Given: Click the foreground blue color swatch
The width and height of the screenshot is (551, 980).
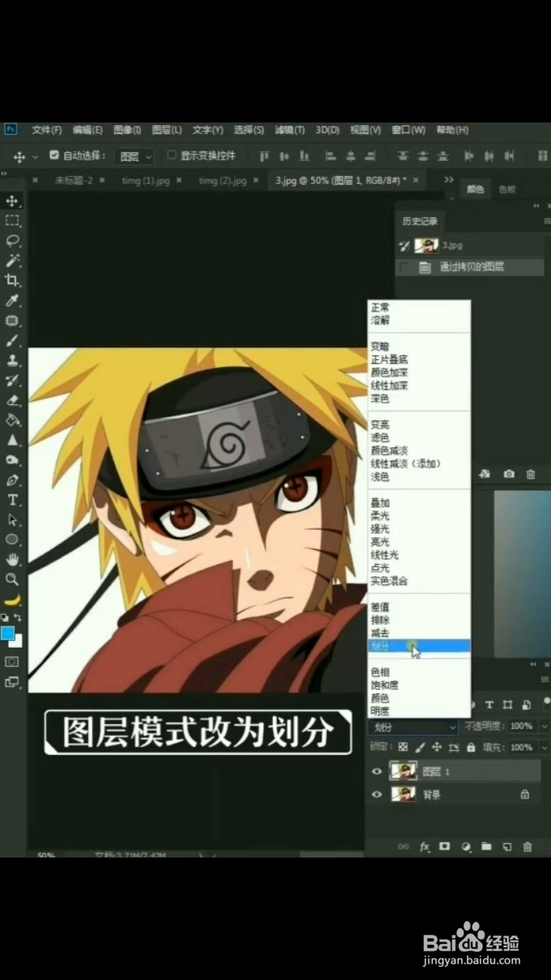Looking at the screenshot, I should [x=8, y=632].
